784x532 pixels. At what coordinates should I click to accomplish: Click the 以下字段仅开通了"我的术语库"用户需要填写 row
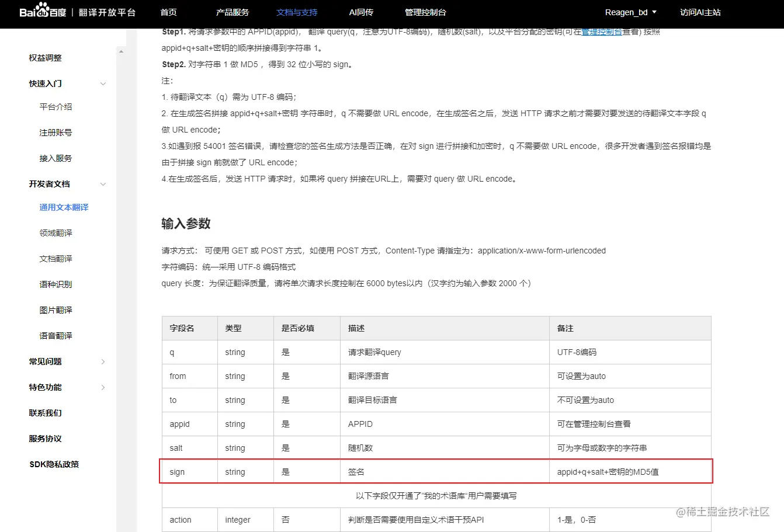coord(436,496)
